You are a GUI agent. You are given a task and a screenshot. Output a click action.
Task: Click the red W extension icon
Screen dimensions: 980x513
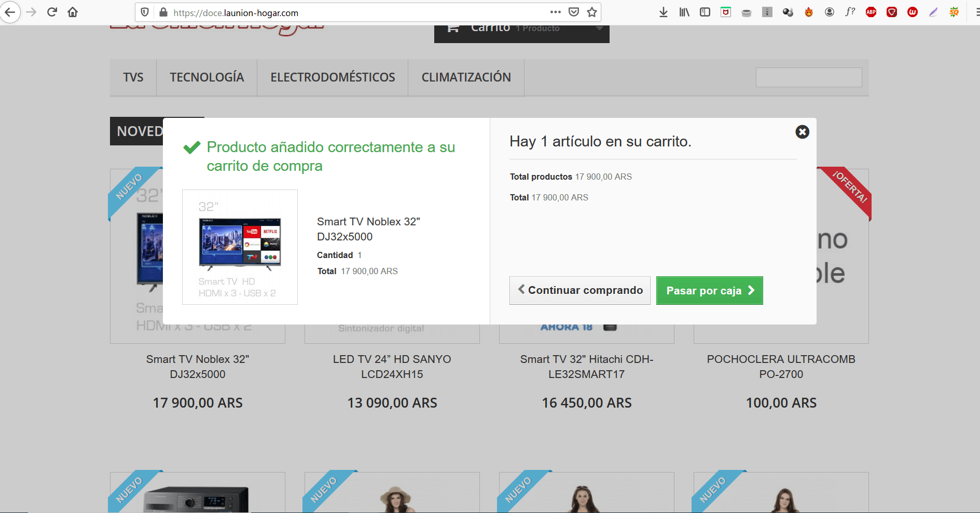click(913, 12)
